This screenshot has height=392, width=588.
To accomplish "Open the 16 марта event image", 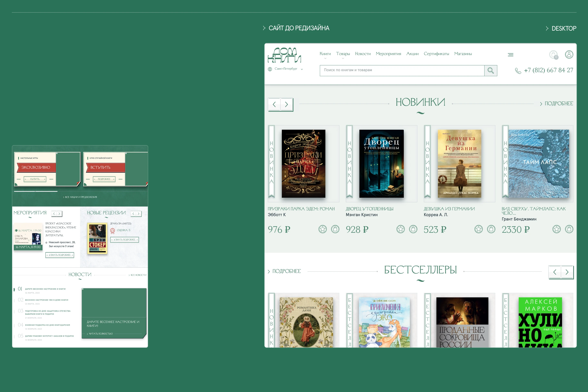I will [28, 236].
